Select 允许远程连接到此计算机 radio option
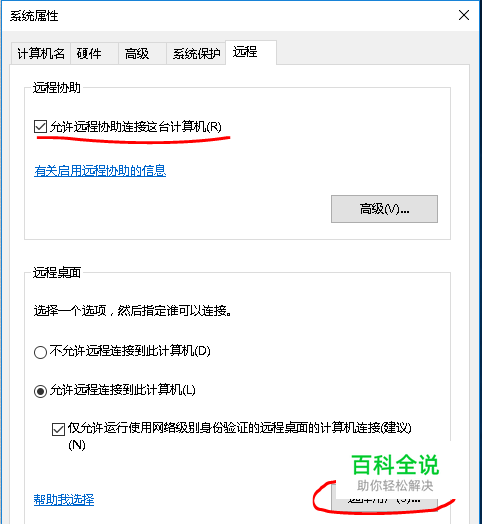The width and height of the screenshot is (482, 524). tap(40, 391)
